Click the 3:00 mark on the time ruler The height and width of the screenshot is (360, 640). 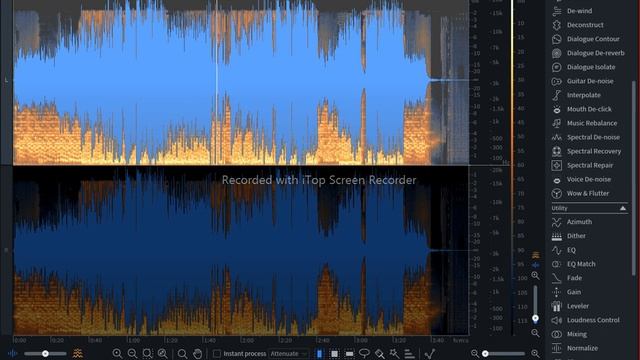[x=360, y=340]
